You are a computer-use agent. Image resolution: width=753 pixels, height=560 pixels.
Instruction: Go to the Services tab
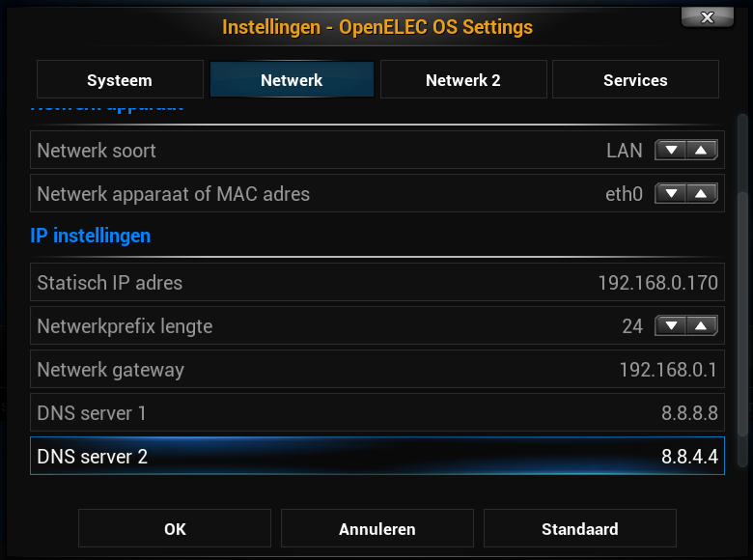(635, 80)
